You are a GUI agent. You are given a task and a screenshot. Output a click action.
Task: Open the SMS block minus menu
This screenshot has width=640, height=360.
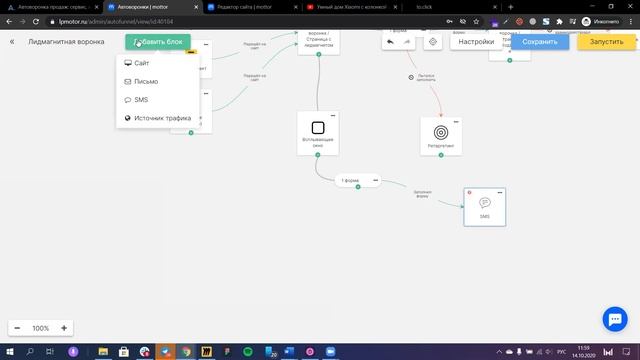(x=500, y=193)
